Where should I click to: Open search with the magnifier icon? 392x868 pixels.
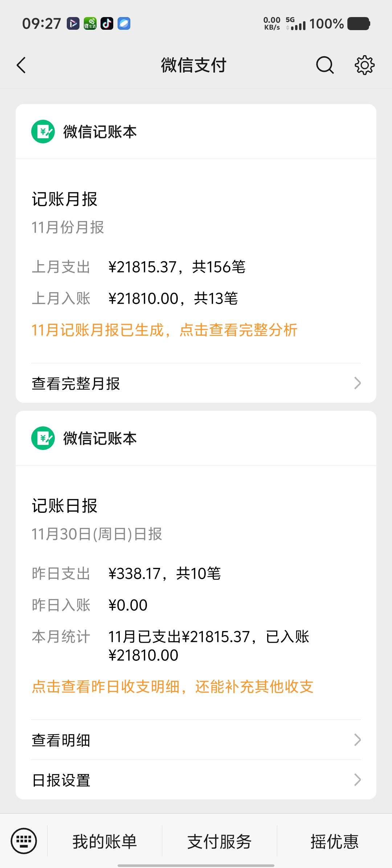coord(324,65)
